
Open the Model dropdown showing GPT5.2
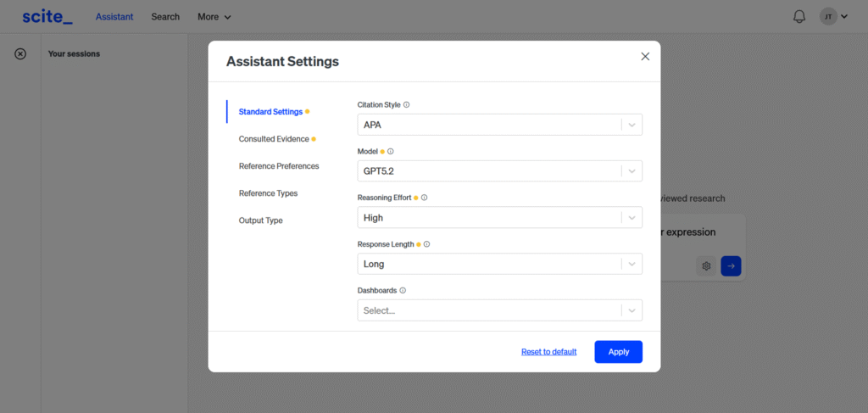(499, 171)
